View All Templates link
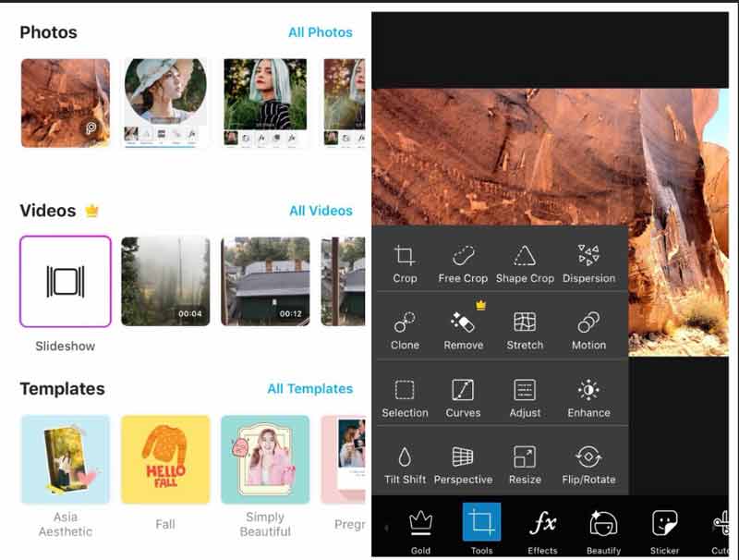Viewport: 739px width, 560px height. 309,389
